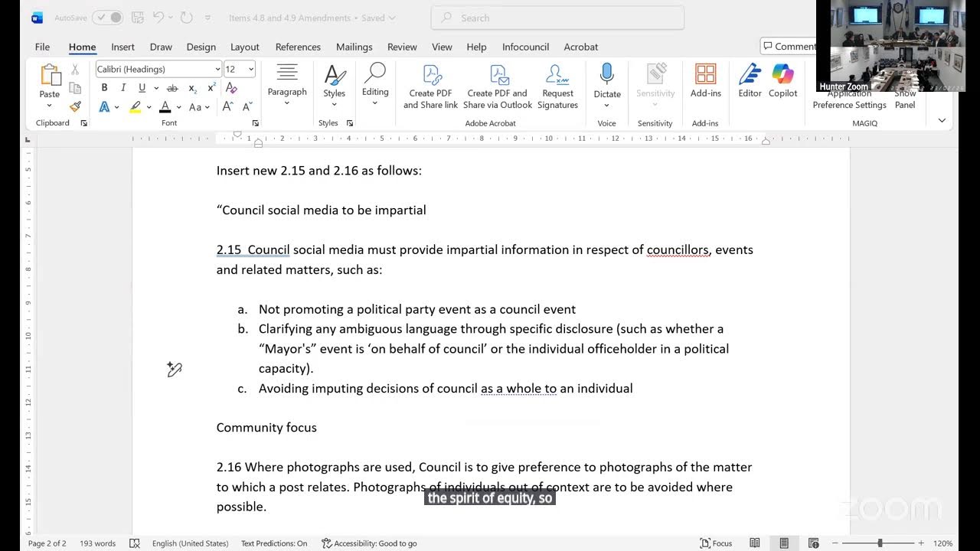Open the Design tab

(201, 47)
